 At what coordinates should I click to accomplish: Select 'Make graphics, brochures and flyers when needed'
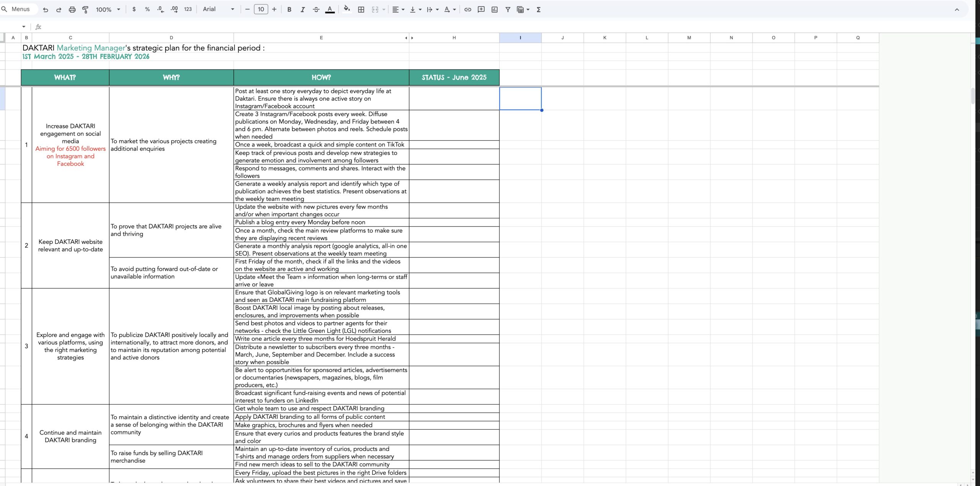click(x=321, y=425)
